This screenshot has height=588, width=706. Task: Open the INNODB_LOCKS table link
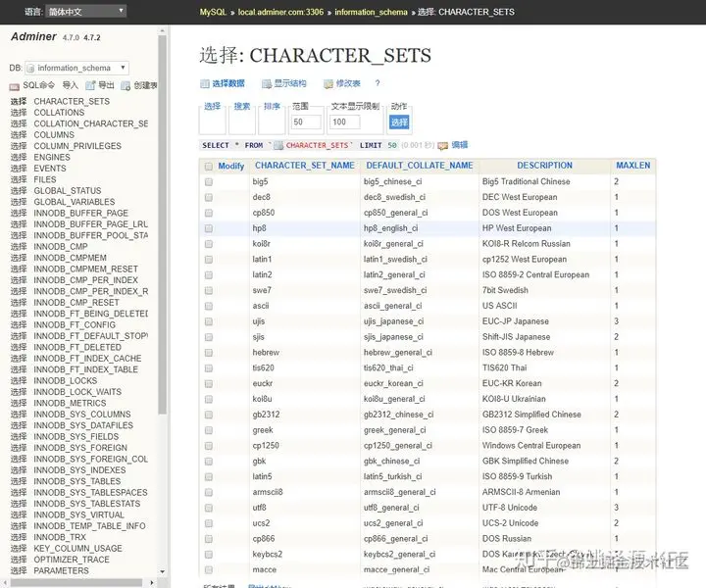coord(66,380)
